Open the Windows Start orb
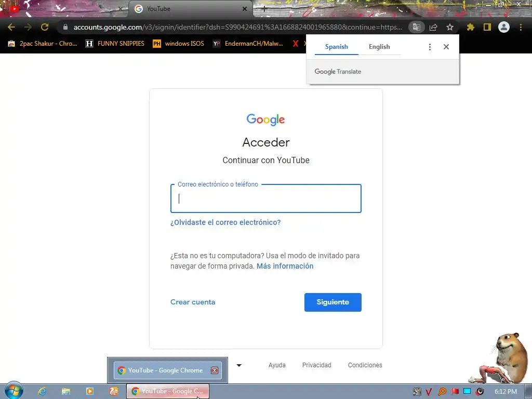Screen dimensions: 532x399 coord(14,391)
